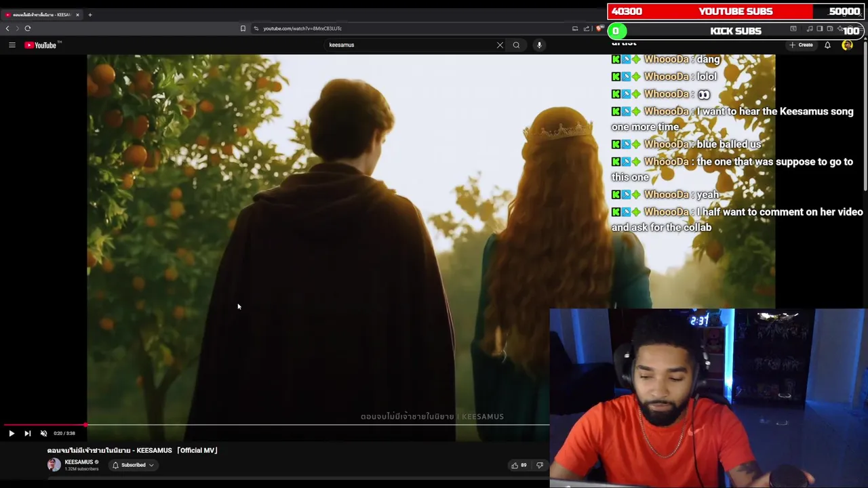The image size is (868, 488).
Task: Open account avatar menu
Action: [x=847, y=45]
